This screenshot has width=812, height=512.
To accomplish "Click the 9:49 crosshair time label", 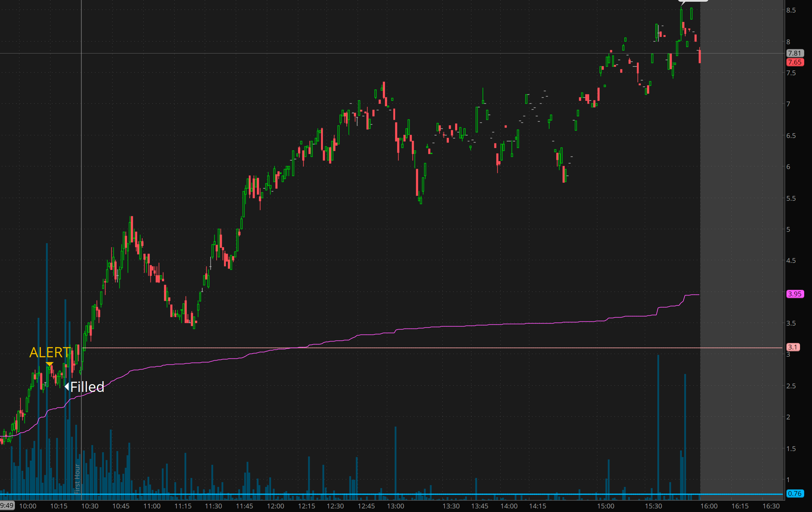I will [x=7, y=506].
